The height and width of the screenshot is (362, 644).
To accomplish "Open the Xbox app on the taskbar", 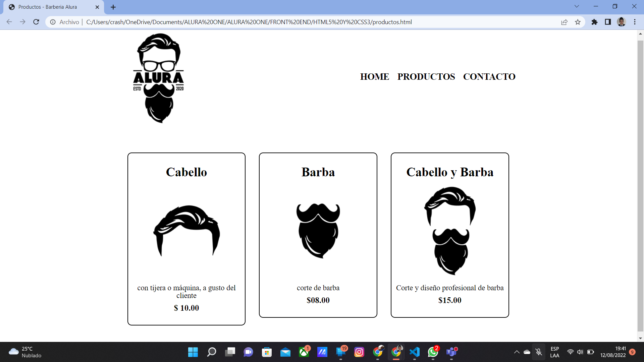I will point(304,352).
